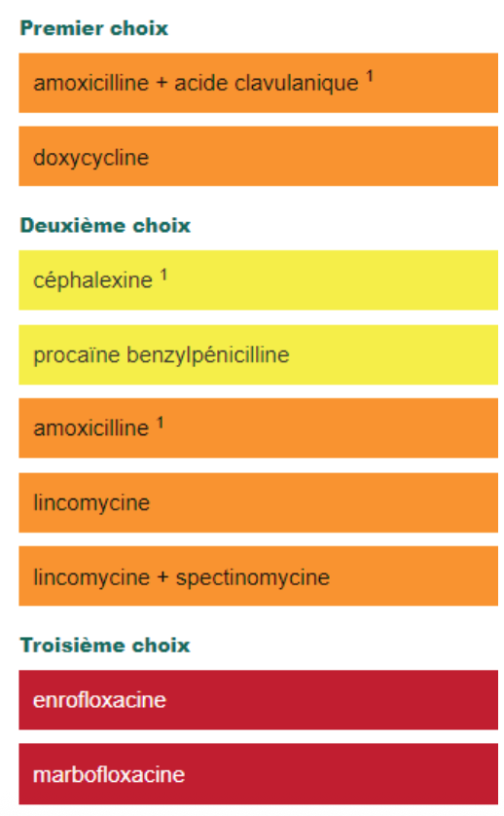Screen dimensions: 504x816
Task: Click the plus sign before spectinomycine
Action: point(162,577)
